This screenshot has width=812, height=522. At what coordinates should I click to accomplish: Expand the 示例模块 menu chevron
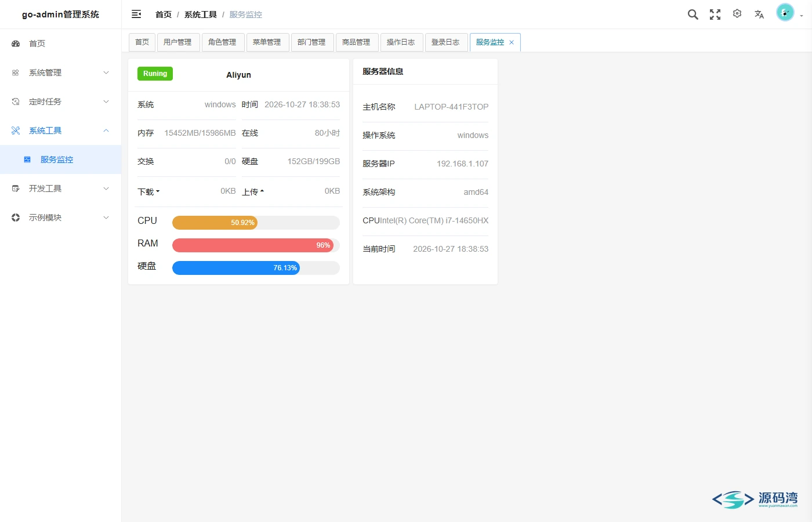coord(106,217)
